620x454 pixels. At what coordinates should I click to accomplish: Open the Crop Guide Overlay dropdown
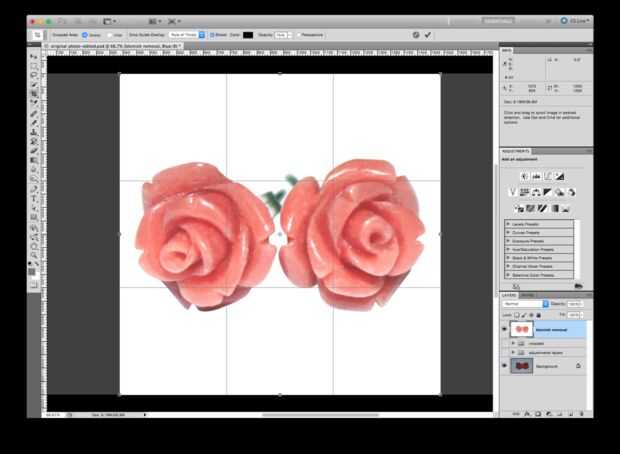point(187,35)
